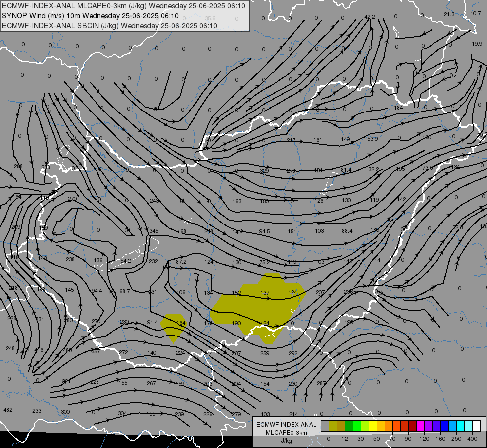Click the SBCIN value 94.5
The height and width of the screenshot is (448, 487).
(264, 231)
